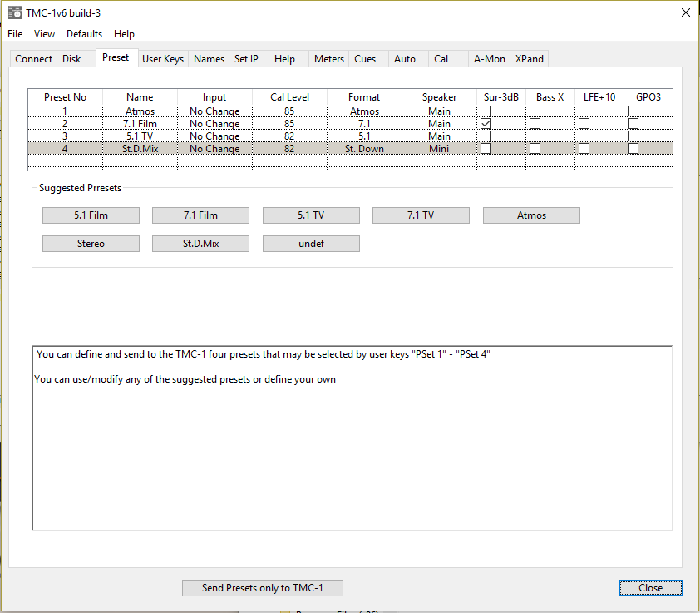Enable GPO3 for preset 3 5.1 TV
This screenshot has width=700, height=613.
[633, 136]
